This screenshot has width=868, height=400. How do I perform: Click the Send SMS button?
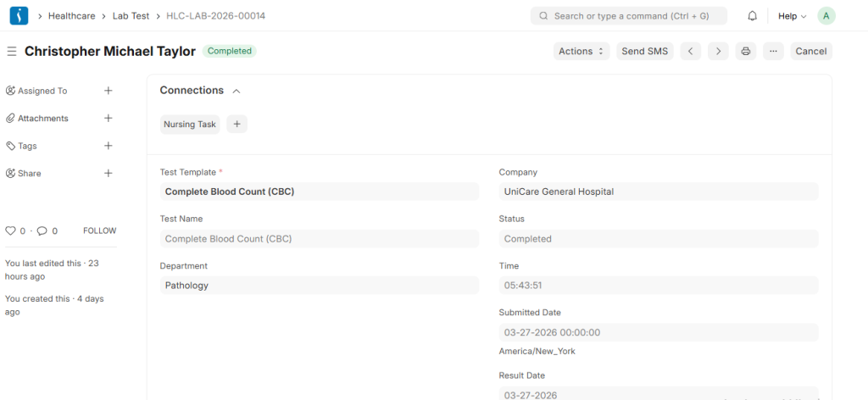click(644, 52)
